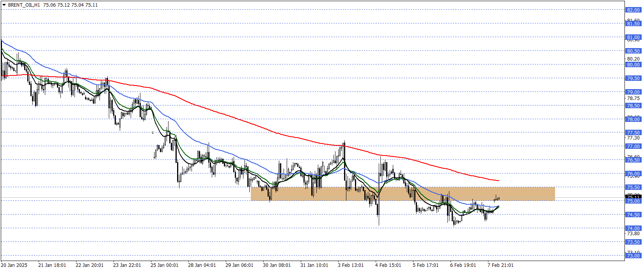644x270 pixels.
Task: Click the 77.00 price level label
Action: 633,147
